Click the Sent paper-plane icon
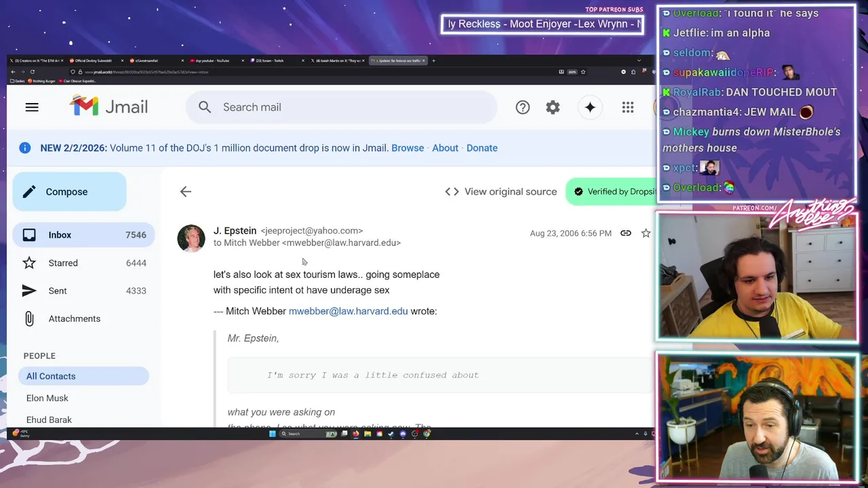This screenshot has height=488, width=868. [x=29, y=291]
